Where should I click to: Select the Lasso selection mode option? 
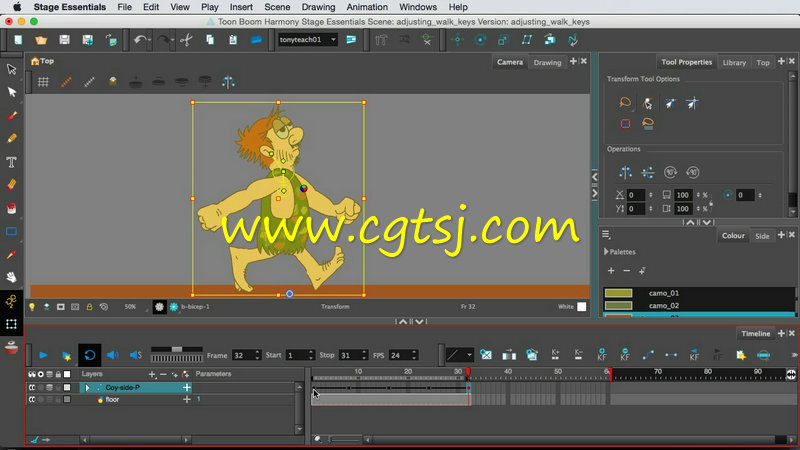pos(625,103)
